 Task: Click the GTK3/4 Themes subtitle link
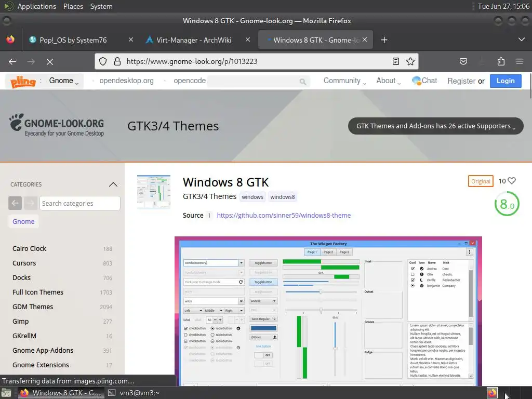210,196
